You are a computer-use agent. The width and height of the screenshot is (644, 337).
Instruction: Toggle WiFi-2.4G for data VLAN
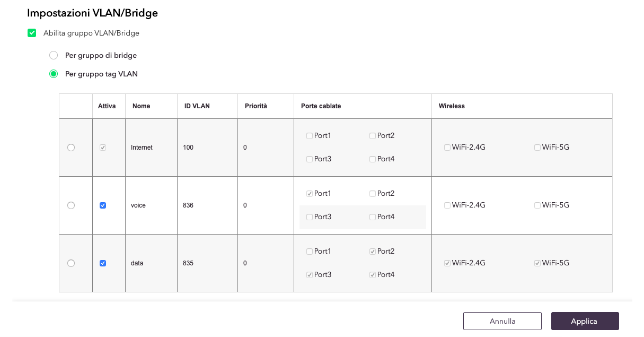coord(447,263)
